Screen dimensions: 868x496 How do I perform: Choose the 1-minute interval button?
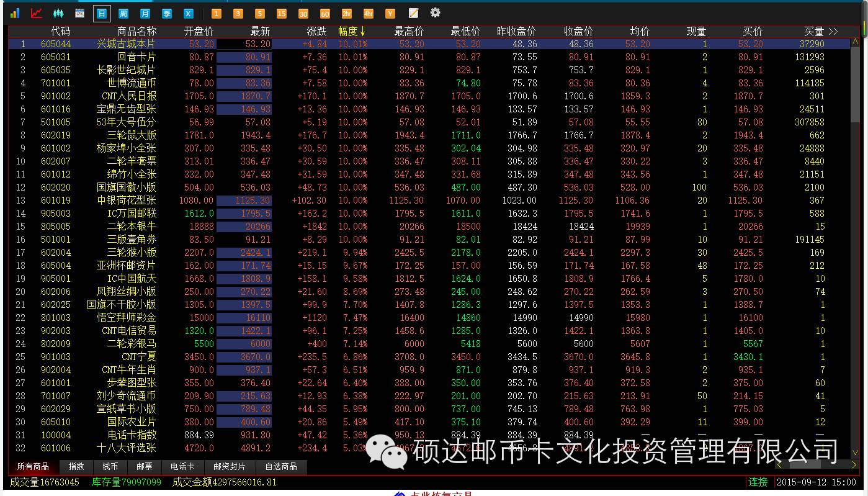coord(216,13)
